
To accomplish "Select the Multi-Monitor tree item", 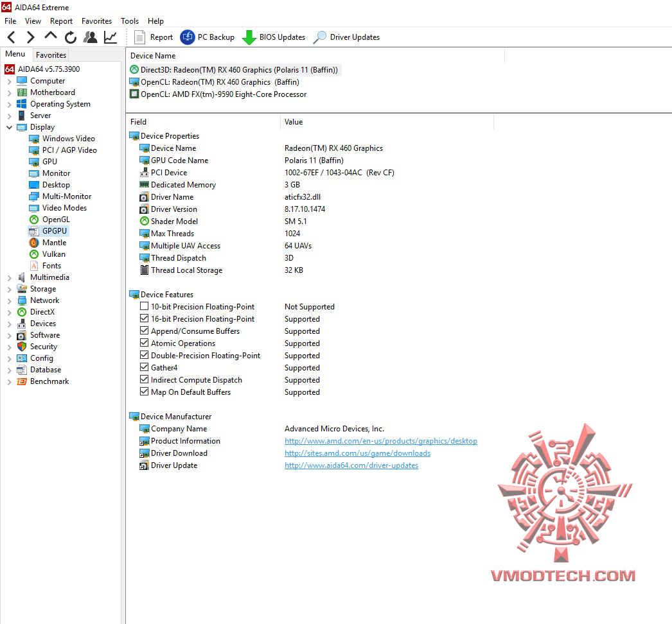I will [60, 196].
